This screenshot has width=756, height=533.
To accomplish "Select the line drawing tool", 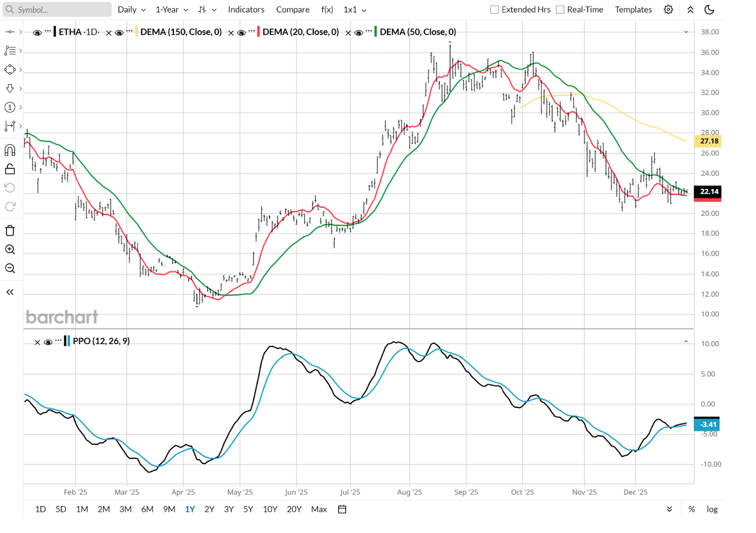I will [10, 32].
